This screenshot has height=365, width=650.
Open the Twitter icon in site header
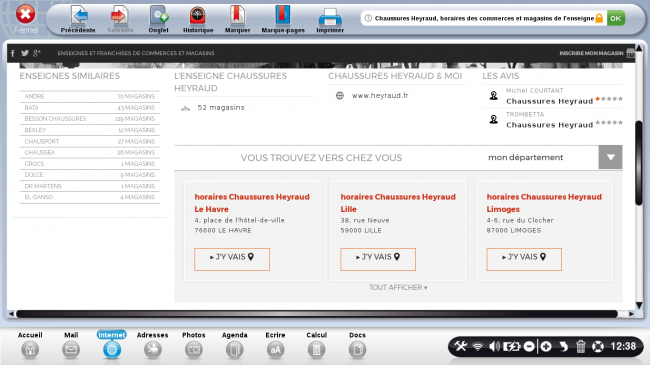pos(25,53)
